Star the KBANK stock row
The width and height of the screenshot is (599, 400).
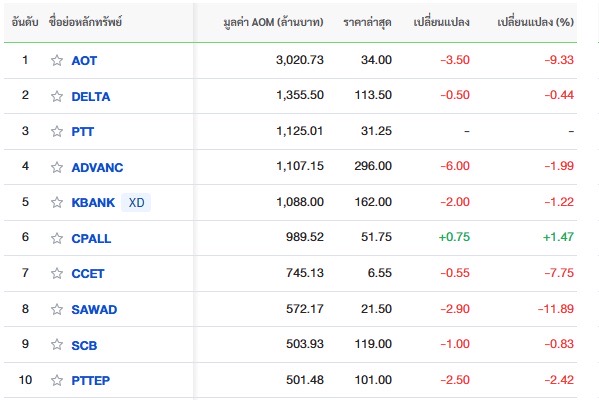57,202
